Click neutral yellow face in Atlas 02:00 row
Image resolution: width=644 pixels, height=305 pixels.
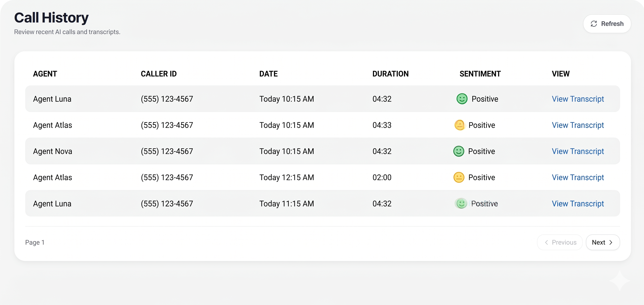(459, 177)
